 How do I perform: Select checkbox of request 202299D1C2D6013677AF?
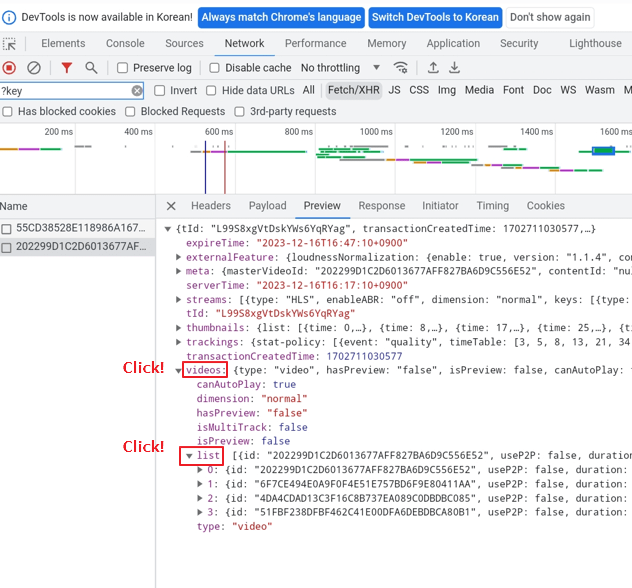(x=6, y=247)
